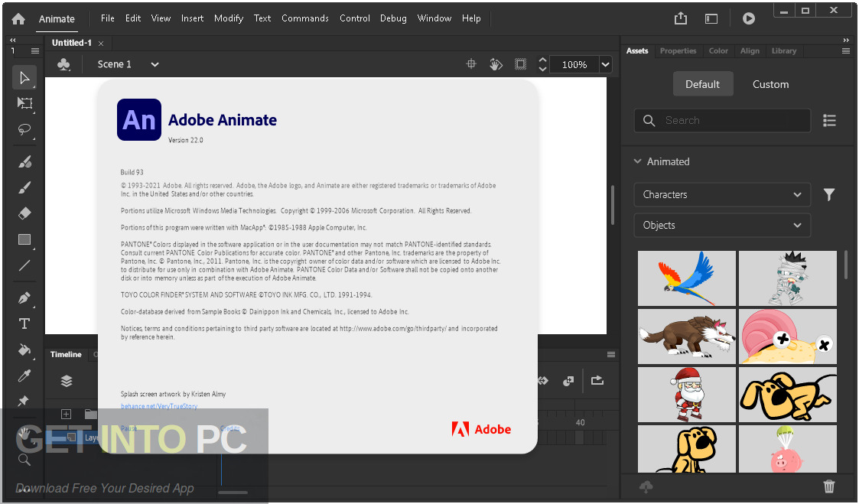Open the Control menu

(354, 18)
